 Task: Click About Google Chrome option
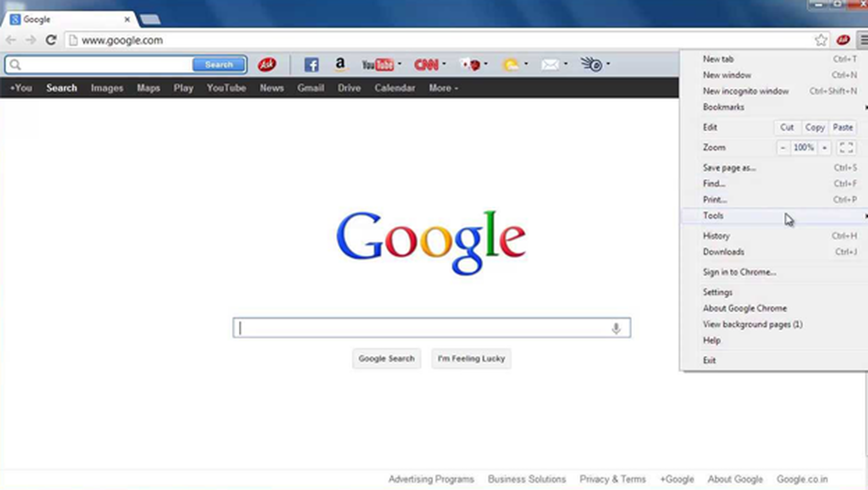coord(745,308)
